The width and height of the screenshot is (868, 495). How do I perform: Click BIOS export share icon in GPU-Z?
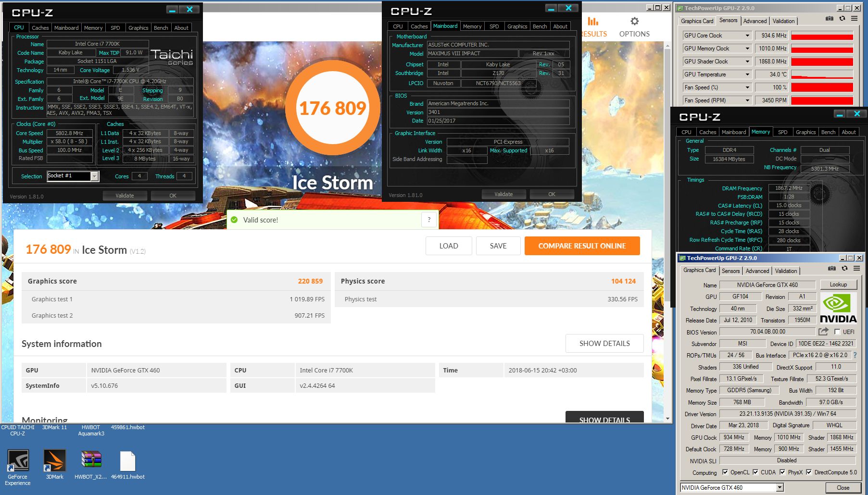point(824,332)
